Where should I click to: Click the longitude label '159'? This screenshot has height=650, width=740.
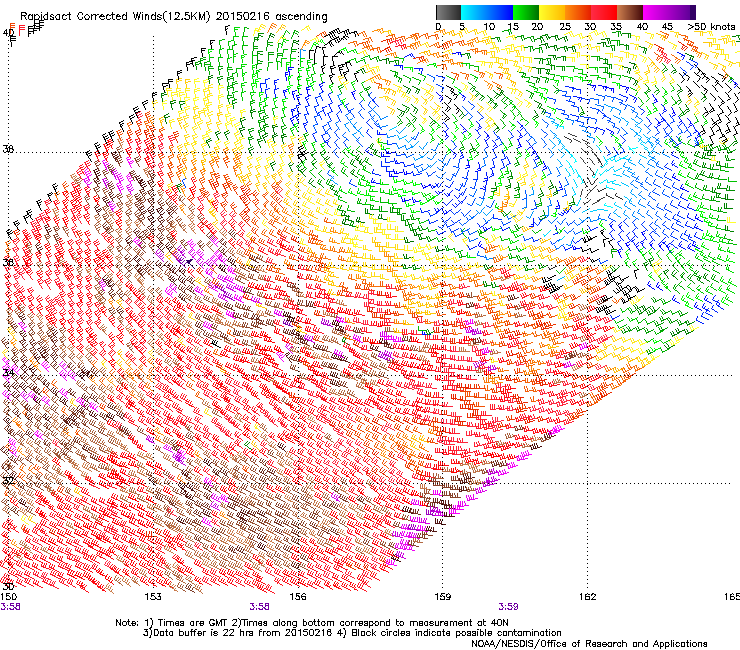[442, 597]
